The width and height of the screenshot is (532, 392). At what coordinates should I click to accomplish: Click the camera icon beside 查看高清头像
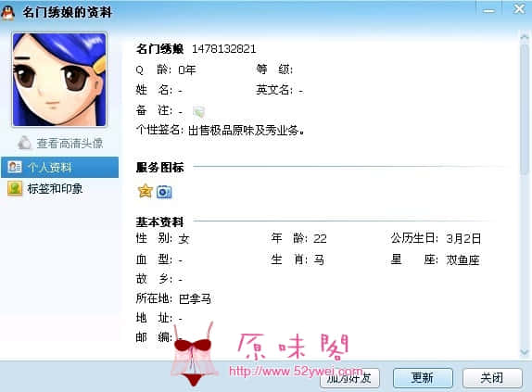tap(24, 143)
